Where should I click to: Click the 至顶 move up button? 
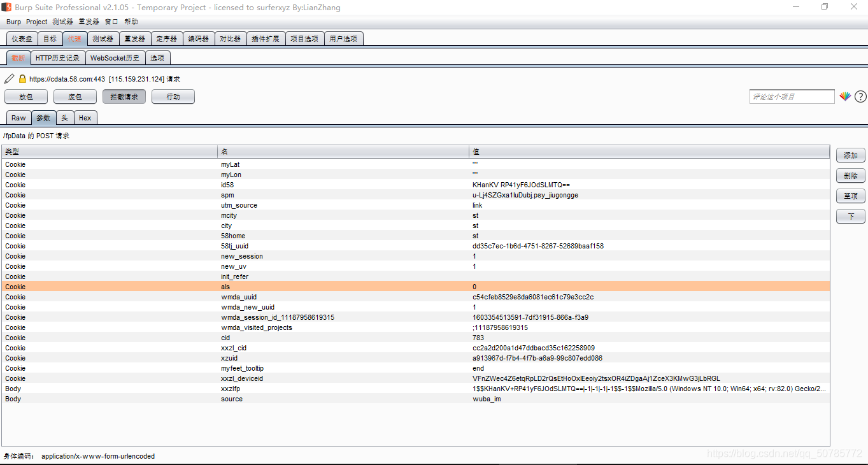[851, 196]
